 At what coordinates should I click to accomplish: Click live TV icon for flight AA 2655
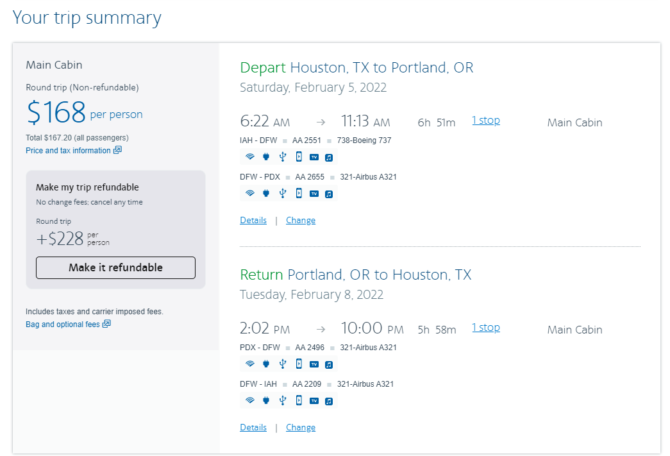click(x=314, y=194)
